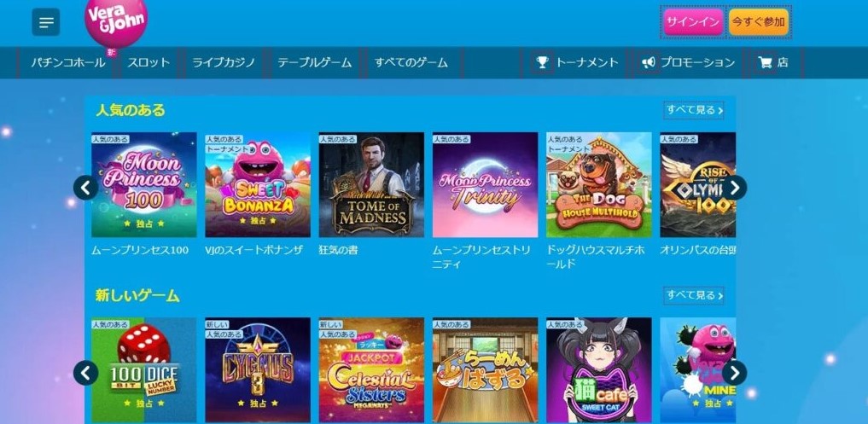The height and width of the screenshot is (424, 868).
Task: Open the Moon Princess 100 game thumbnail
Action: pos(144,185)
